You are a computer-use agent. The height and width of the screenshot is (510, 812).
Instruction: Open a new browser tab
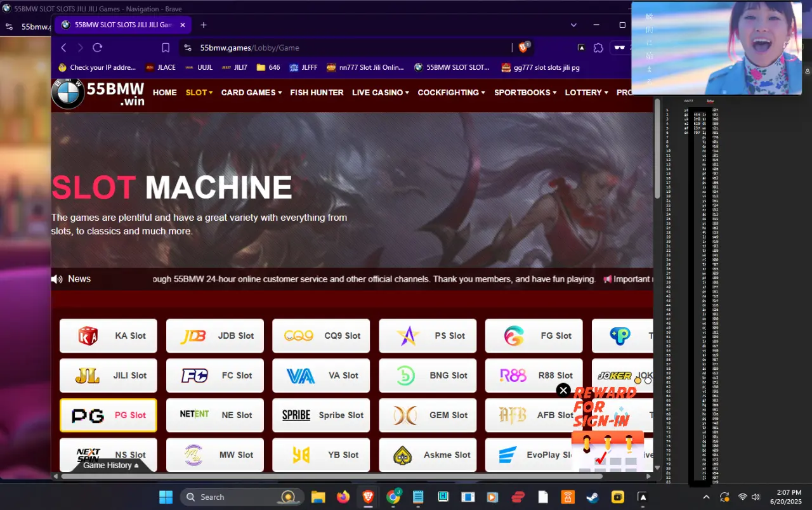tap(204, 25)
